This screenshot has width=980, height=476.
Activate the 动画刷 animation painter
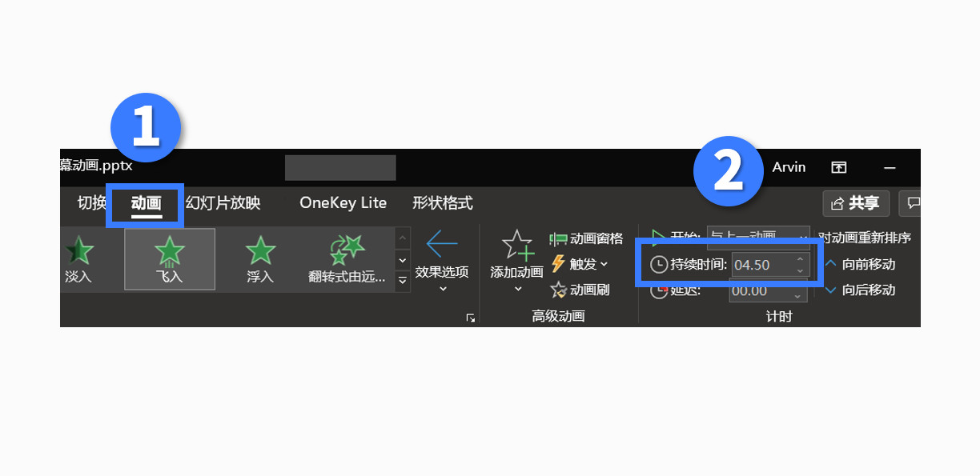[x=580, y=290]
